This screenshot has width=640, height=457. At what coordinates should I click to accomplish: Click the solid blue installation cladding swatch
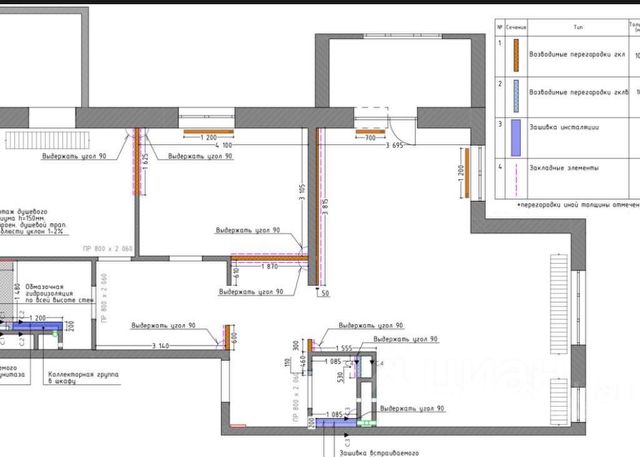pyautogui.click(x=516, y=138)
